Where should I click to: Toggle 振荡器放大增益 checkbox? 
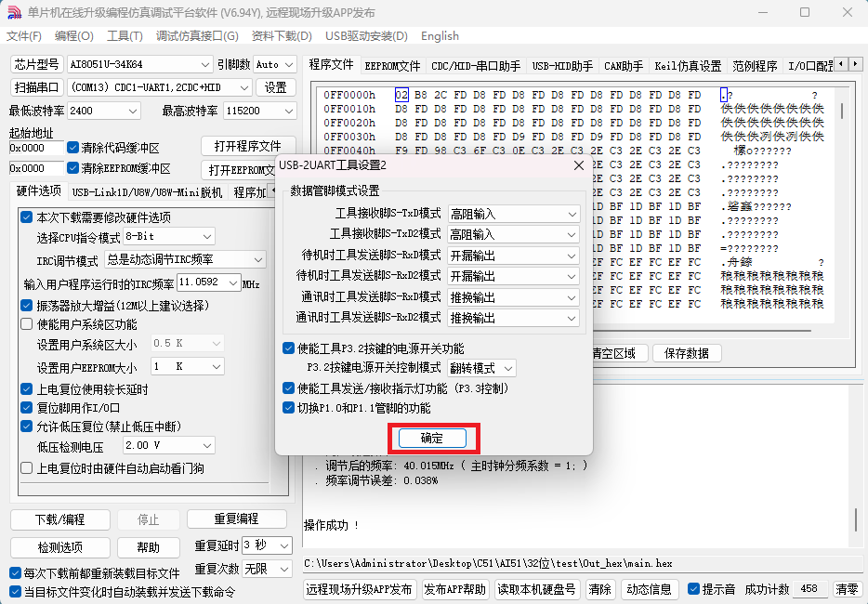(x=27, y=305)
